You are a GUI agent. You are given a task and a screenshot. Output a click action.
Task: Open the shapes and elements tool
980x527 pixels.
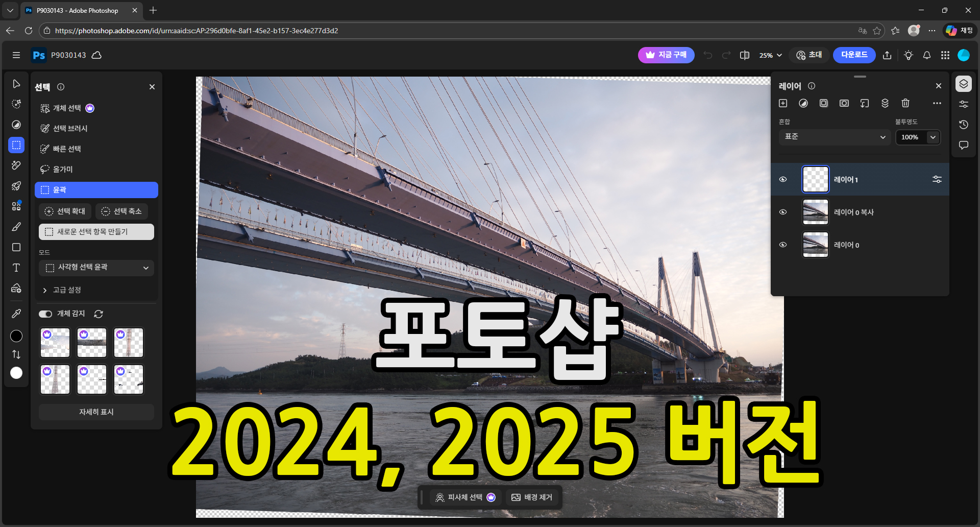pos(16,206)
